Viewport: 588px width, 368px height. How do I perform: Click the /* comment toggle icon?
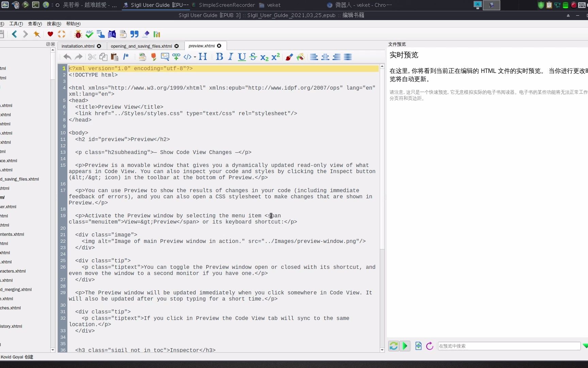tap(126, 57)
